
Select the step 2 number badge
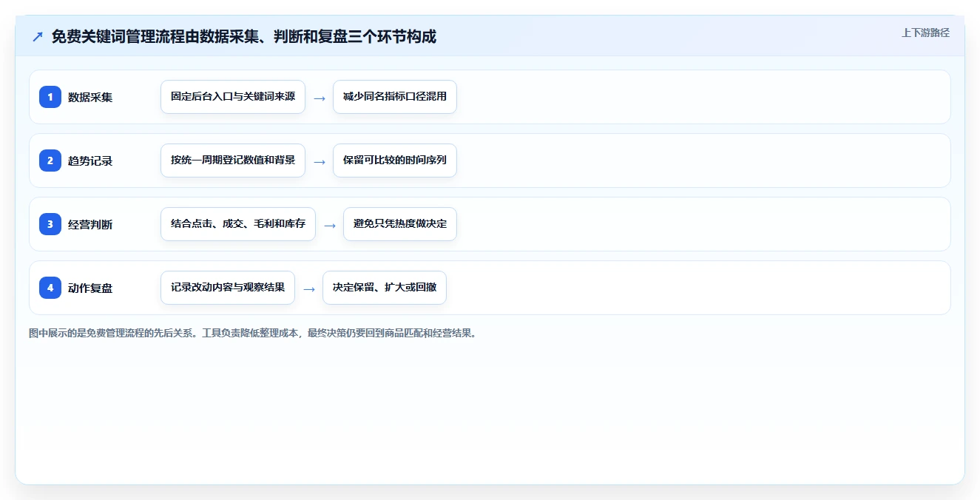coord(50,161)
